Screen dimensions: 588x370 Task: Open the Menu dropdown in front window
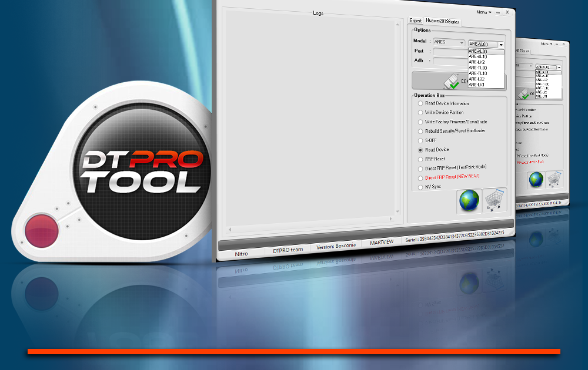tap(484, 12)
